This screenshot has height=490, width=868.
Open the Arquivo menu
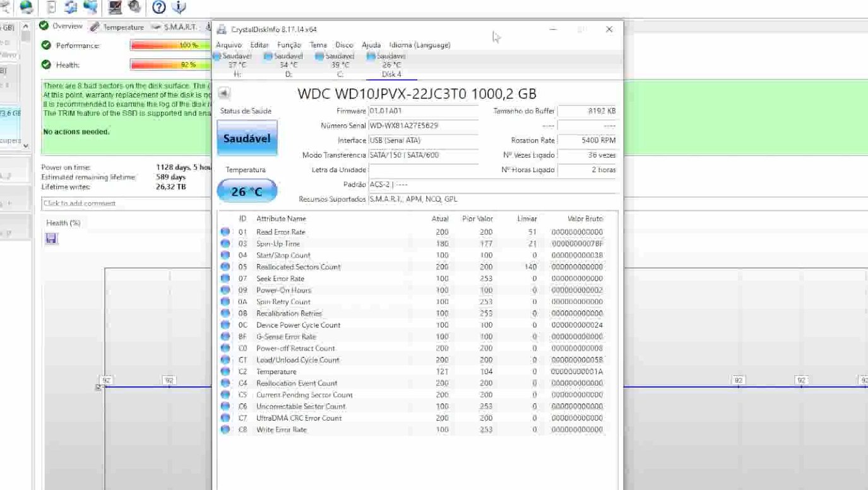(x=229, y=45)
